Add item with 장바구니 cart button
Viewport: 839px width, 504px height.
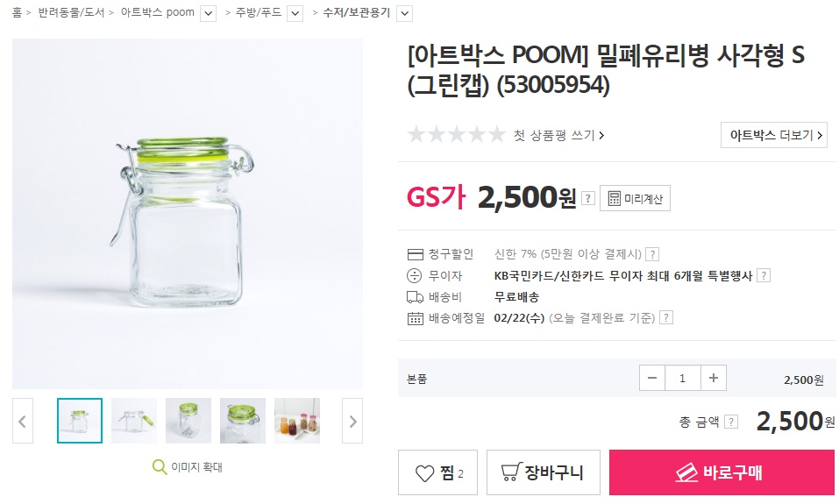point(543,473)
